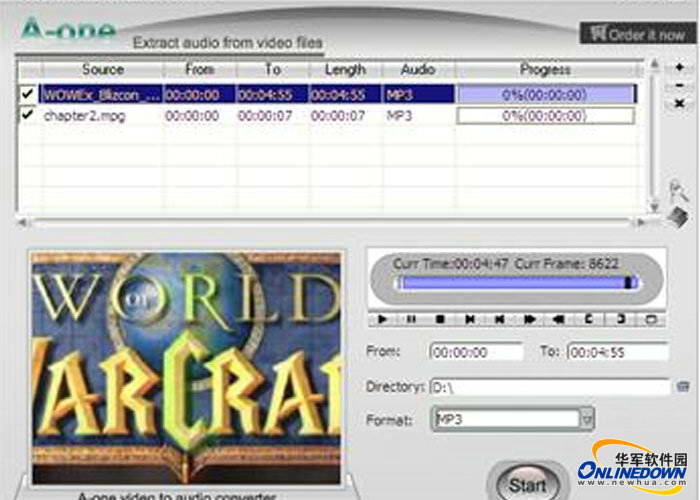The height and width of the screenshot is (500, 700).
Task: Click the To time input field
Action: click(618, 352)
